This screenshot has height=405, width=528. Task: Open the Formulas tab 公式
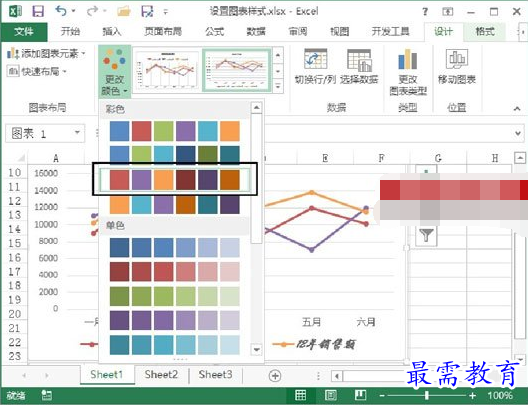click(x=214, y=32)
